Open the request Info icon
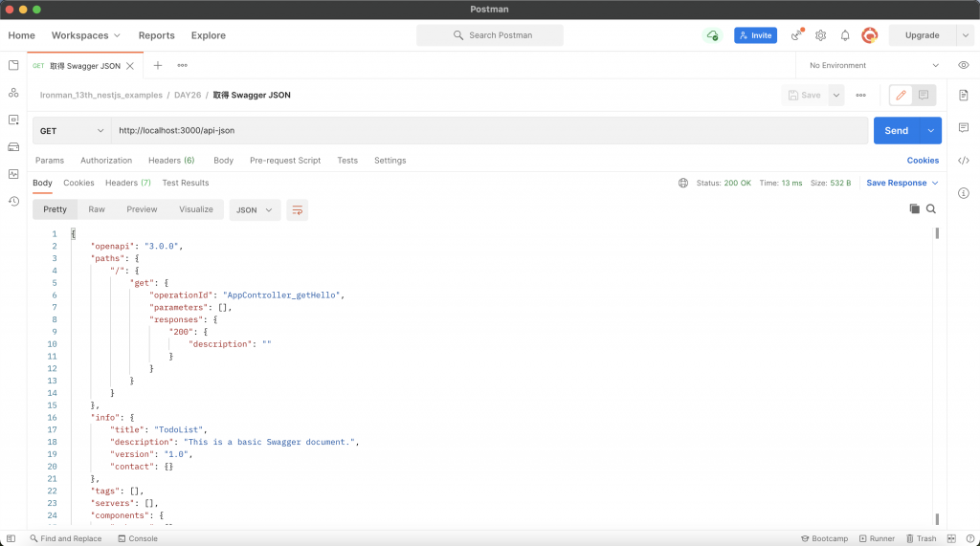Image resolution: width=980 pixels, height=546 pixels. 963,193
